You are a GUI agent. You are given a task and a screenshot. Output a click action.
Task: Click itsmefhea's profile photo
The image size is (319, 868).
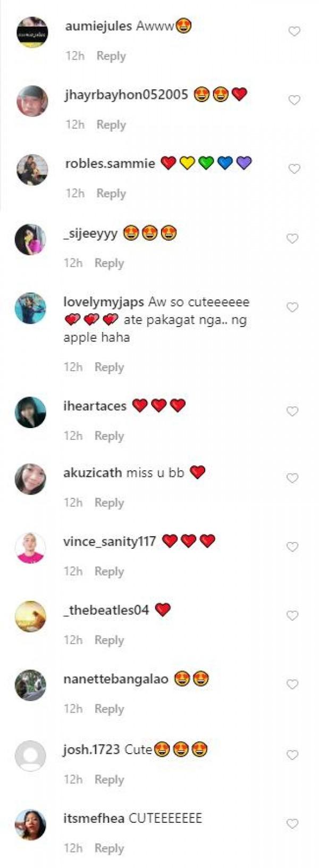click(30, 824)
